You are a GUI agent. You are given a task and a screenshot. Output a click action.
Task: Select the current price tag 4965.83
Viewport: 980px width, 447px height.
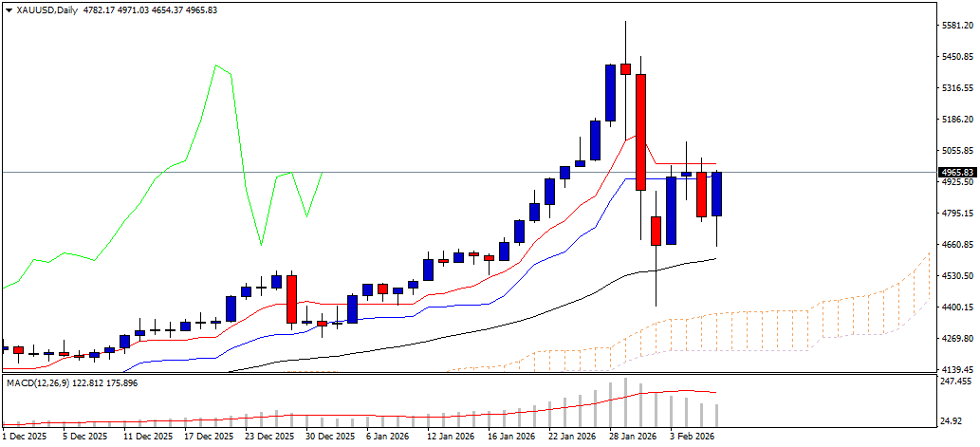[957, 172]
